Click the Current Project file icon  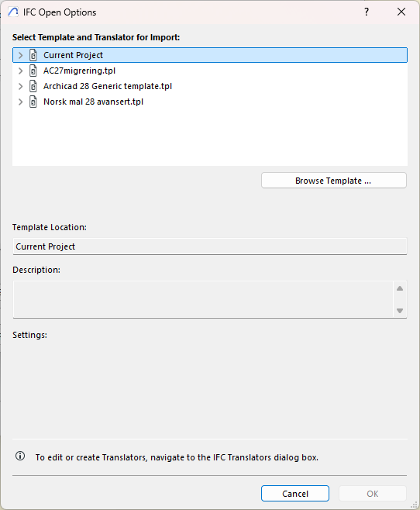(33, 55)
